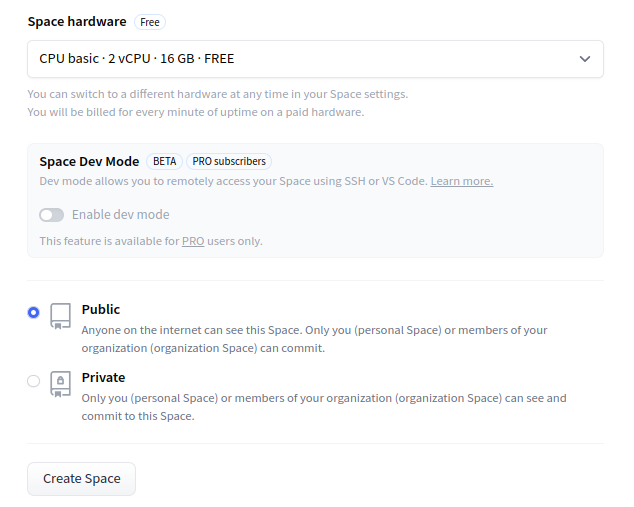Click the Private locked book icon

[x=61, y=384]
